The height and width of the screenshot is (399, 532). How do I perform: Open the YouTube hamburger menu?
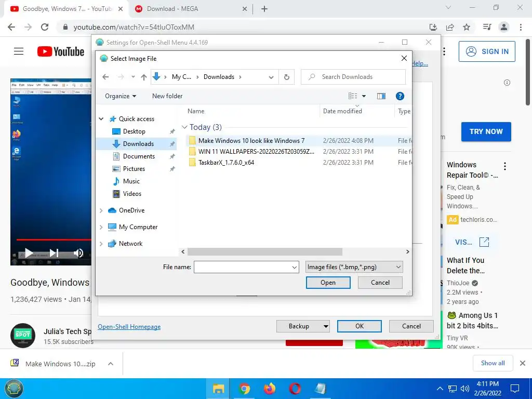(x=19, y=51)
